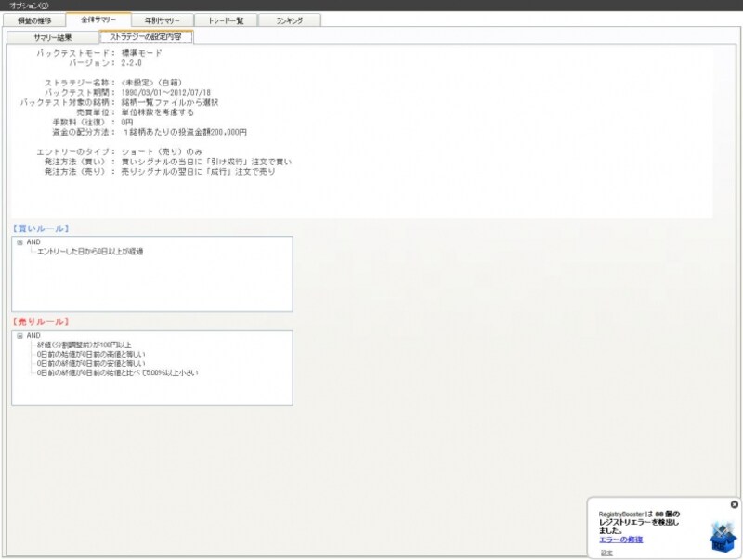This screenshot has height=560, width=743.
Task: Go to the トレード一覧 tab
Action: [226, 20]
